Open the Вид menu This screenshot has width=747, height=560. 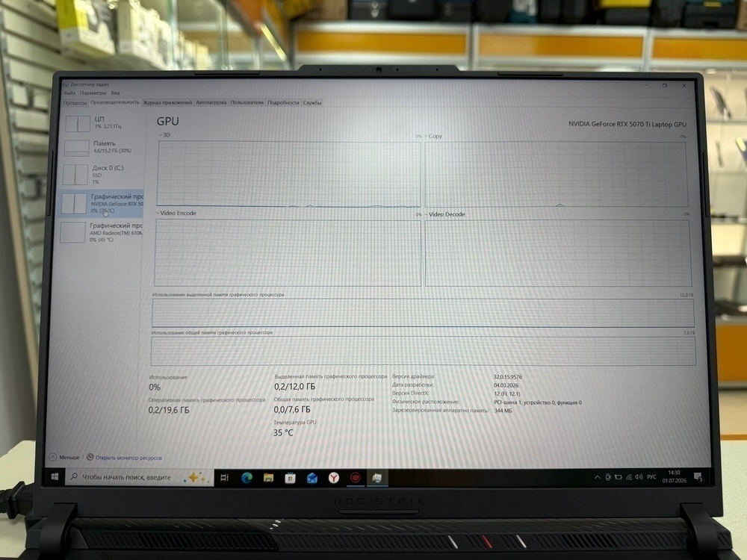[x=115, y=93]
